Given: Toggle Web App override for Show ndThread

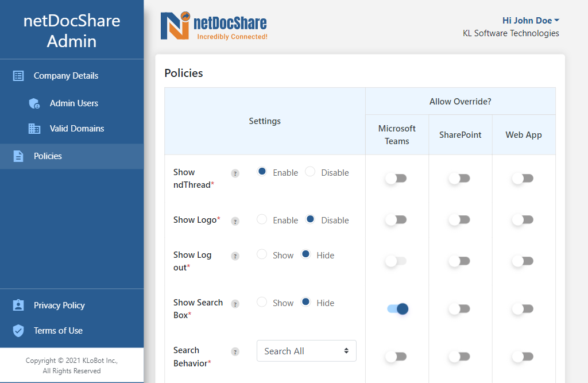Looking at the screenshot, I should (x=523, y=178).
